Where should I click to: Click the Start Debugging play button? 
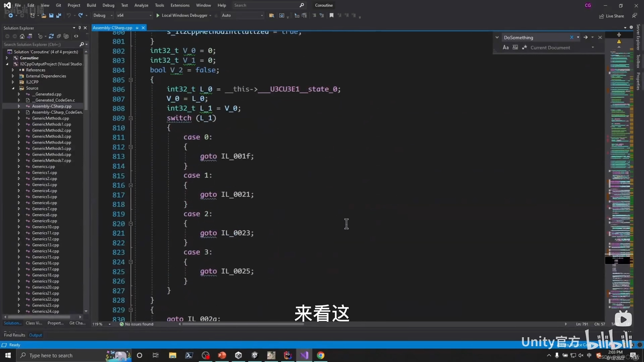[158, 15]
